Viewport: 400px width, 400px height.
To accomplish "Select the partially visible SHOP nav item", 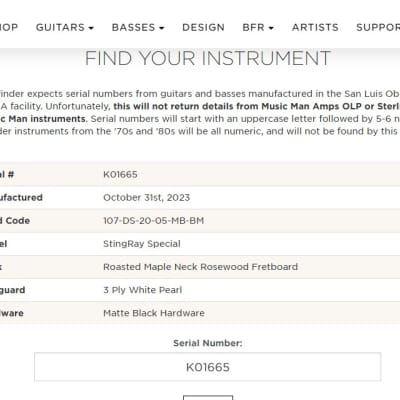I will click(x=9, y=27).
